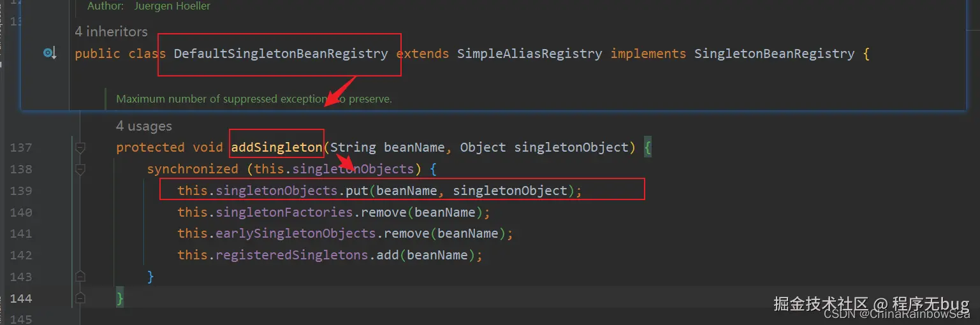Click the addSingleton method name
The image size is (980, 325).
click(277, 147)
